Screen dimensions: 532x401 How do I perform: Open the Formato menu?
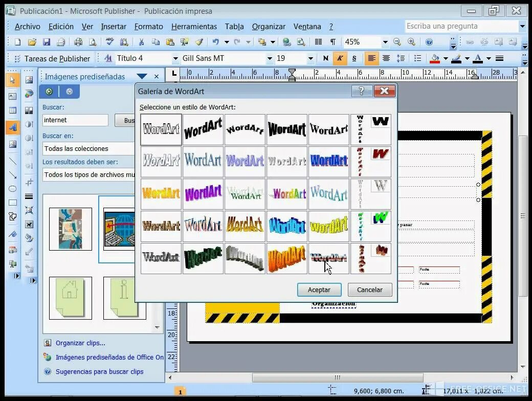click(x=149, y=27)
